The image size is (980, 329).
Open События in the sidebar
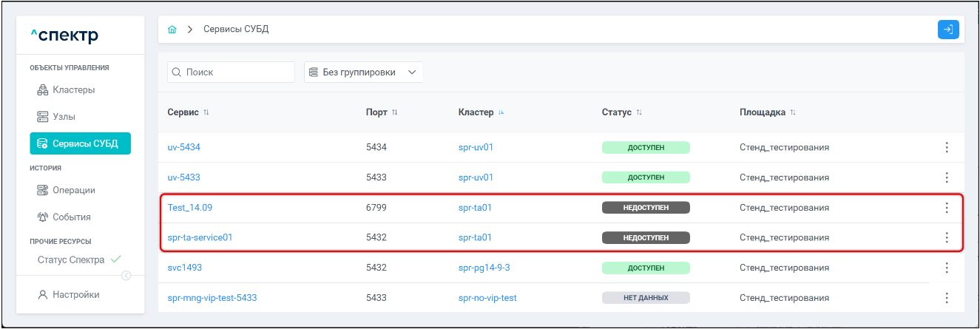click(71, 217)
